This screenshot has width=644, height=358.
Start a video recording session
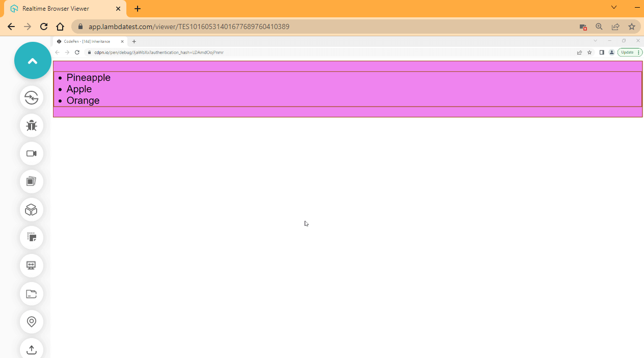tap(32, 154)
